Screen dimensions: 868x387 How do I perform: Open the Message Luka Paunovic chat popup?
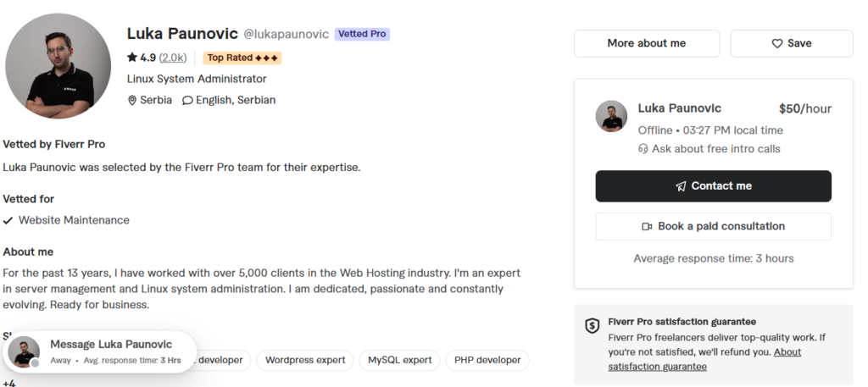tap(100, 351)
